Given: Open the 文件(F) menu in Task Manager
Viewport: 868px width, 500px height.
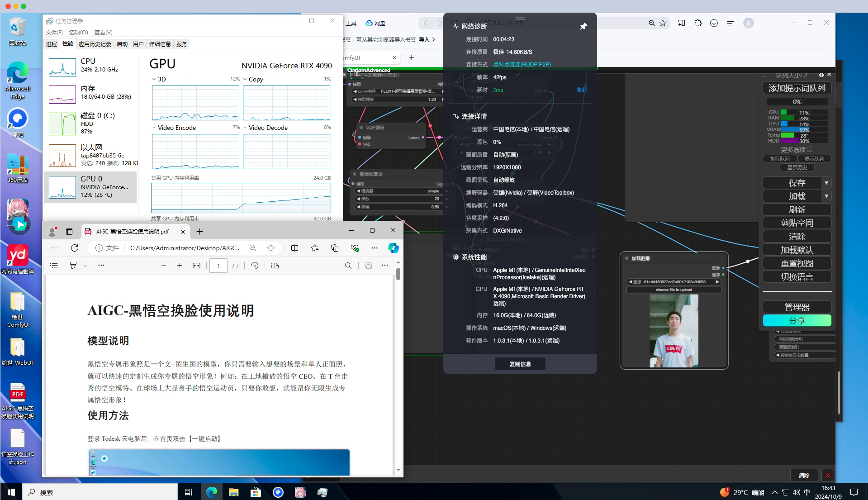Looking at the screenshot, I should tap(54, 32).
